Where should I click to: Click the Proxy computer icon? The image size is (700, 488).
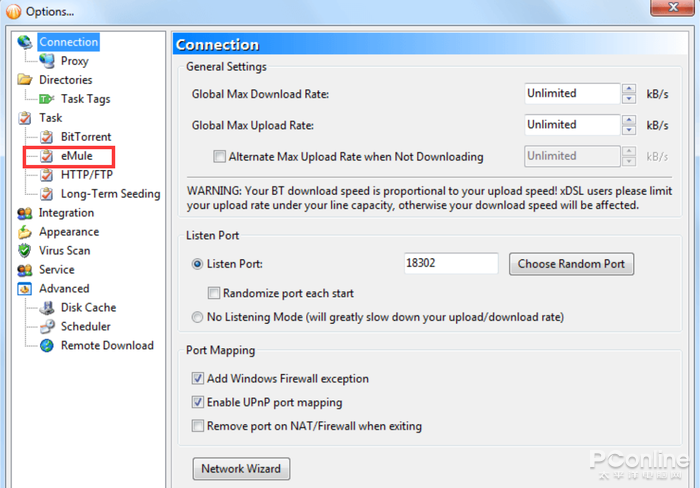coord(47,61)
